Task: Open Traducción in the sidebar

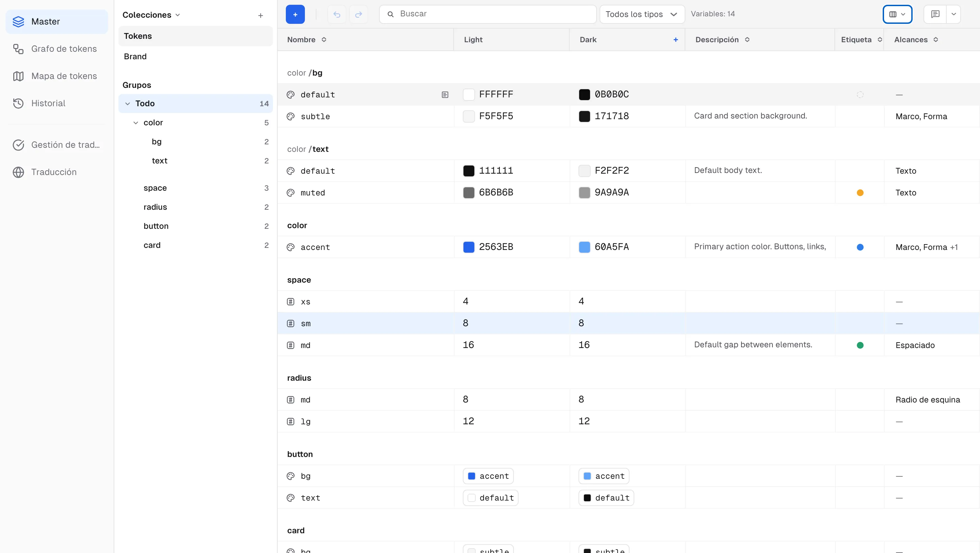Action: (x=56, y=172)
